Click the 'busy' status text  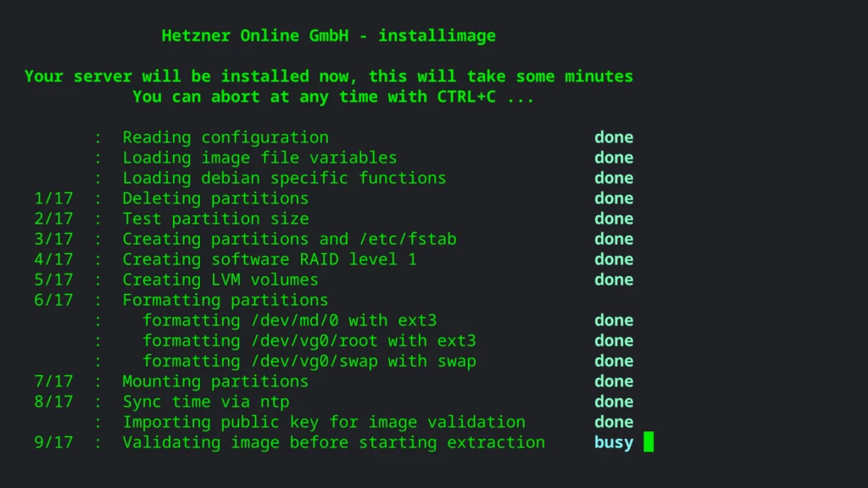pos(613,442)
